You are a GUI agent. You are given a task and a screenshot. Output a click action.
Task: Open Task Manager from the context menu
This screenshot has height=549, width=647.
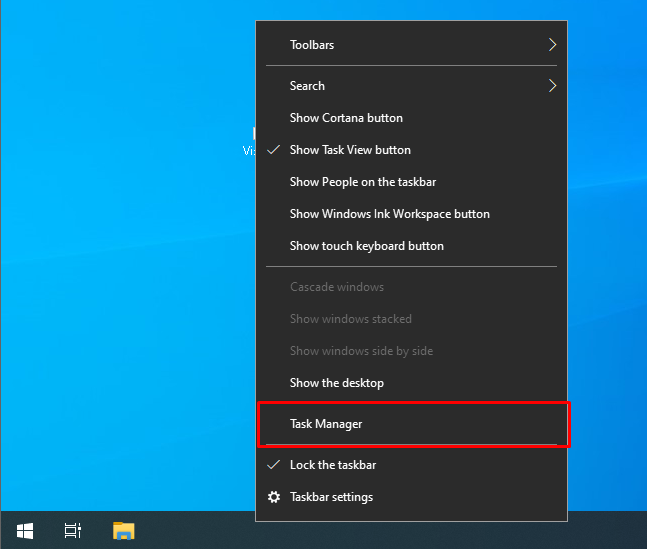coord(411,424)
